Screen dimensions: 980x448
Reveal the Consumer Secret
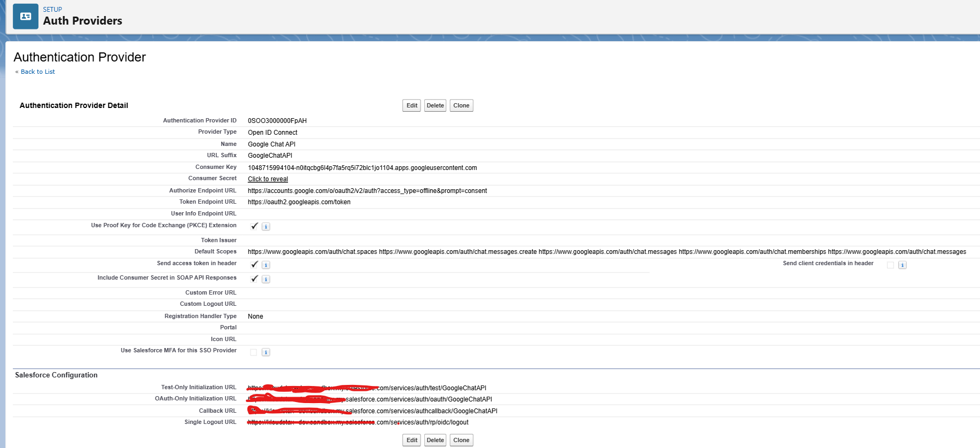pos(268,179)
